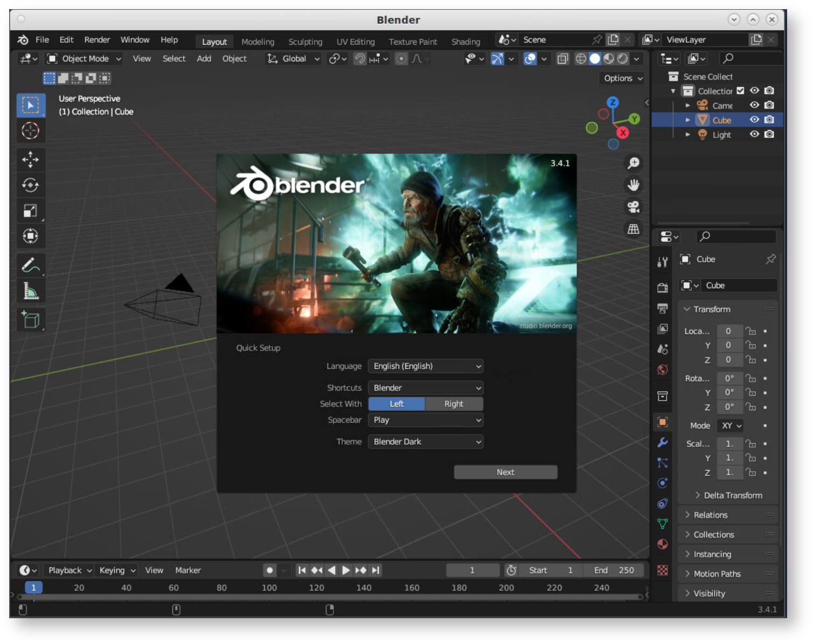Open the Render menu
813x644 pixels.
pyautogui.click(x=97, y=40)
